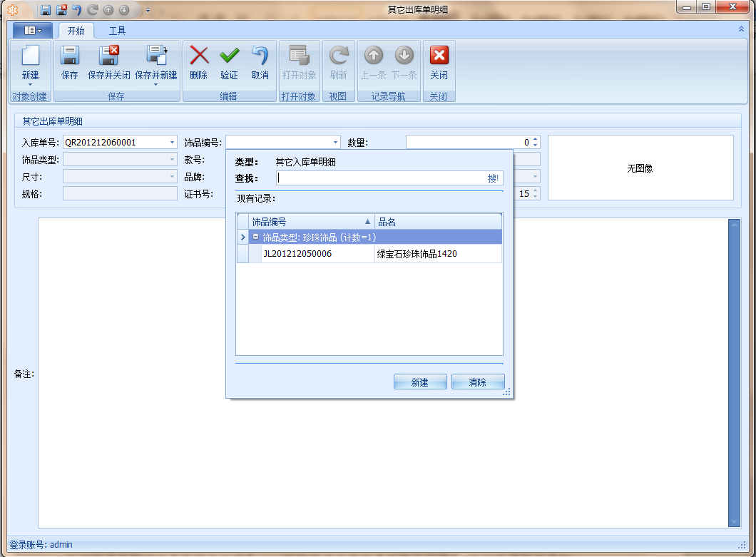
Task: Click the down-arrow icon in quick access toolbar
Action: point(124,10)
